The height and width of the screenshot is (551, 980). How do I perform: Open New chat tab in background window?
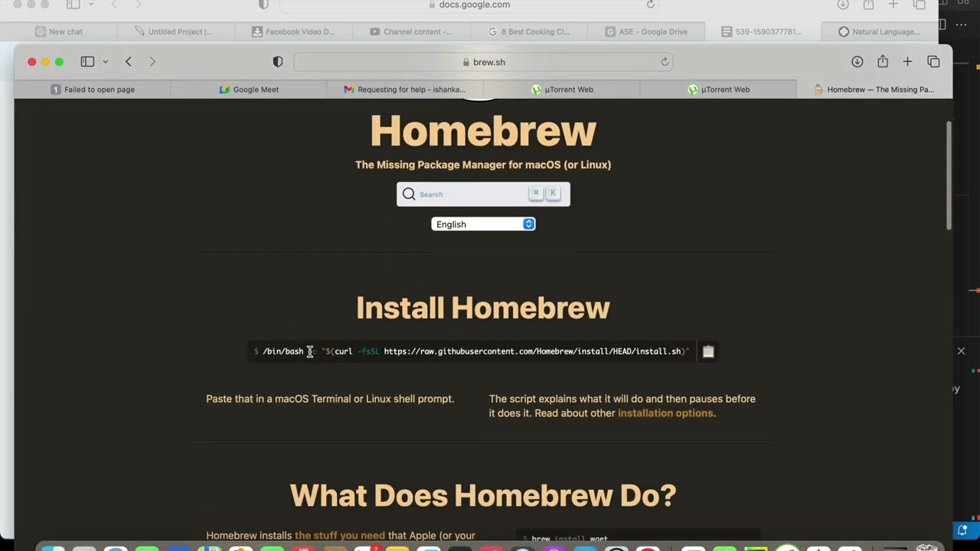coord(58,31)
